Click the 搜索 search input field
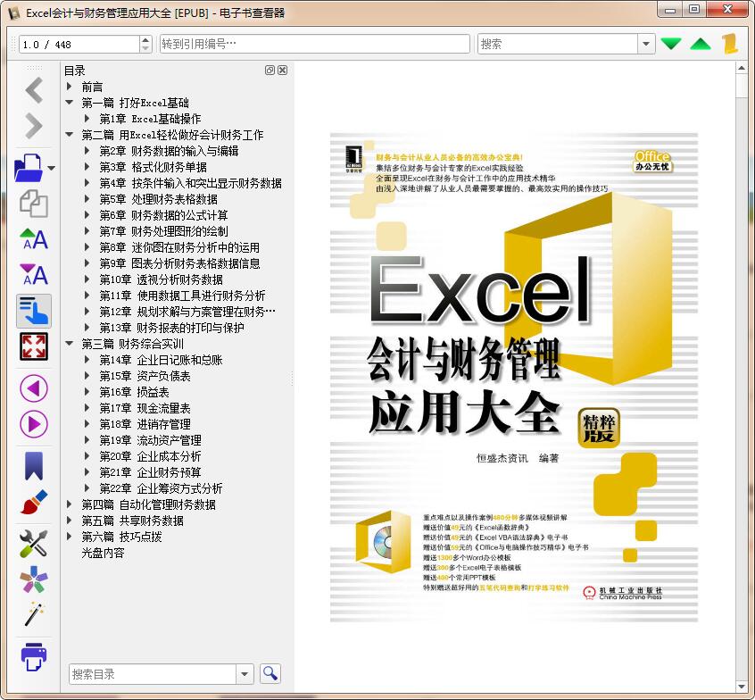Screen dimensions: 755x700 pos(558,44)
